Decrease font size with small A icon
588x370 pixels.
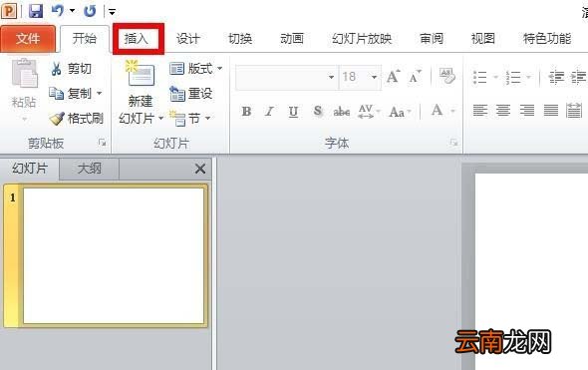(416, 77)
